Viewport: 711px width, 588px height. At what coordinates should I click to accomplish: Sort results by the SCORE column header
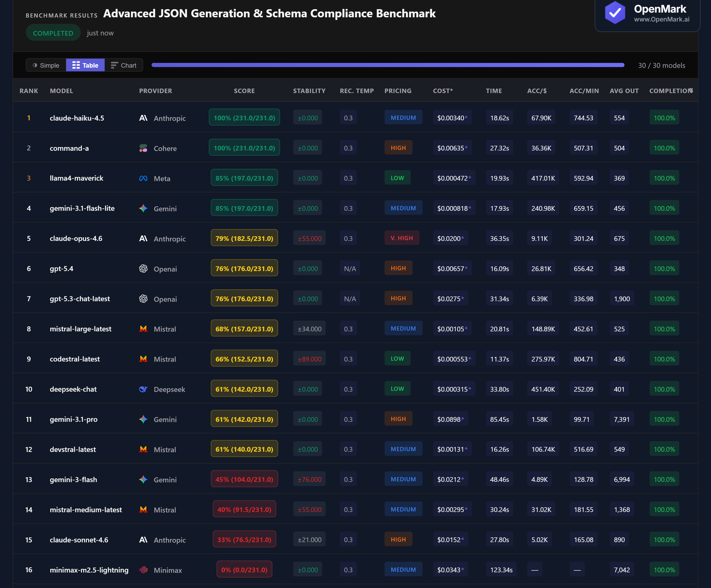[244, 90]
